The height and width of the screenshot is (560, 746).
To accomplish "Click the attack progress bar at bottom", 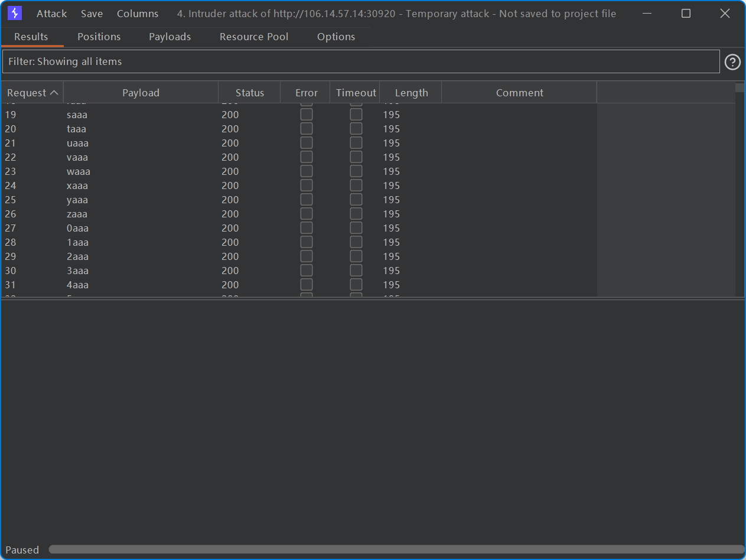I will click(x=396, y=549).
